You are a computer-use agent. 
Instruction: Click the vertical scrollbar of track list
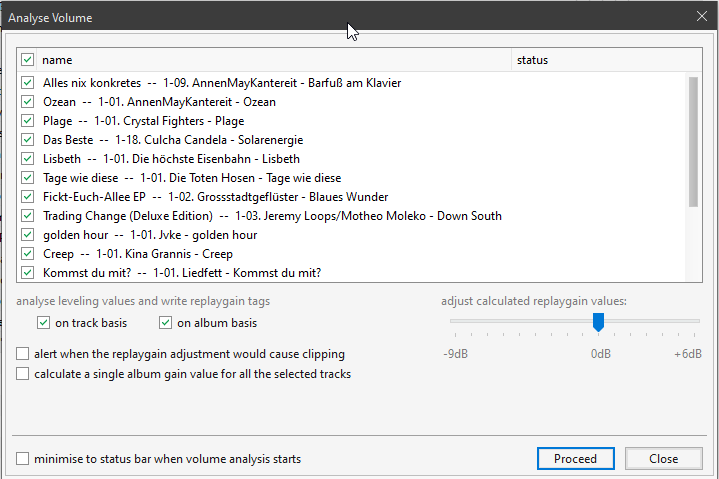pos(693,142)
